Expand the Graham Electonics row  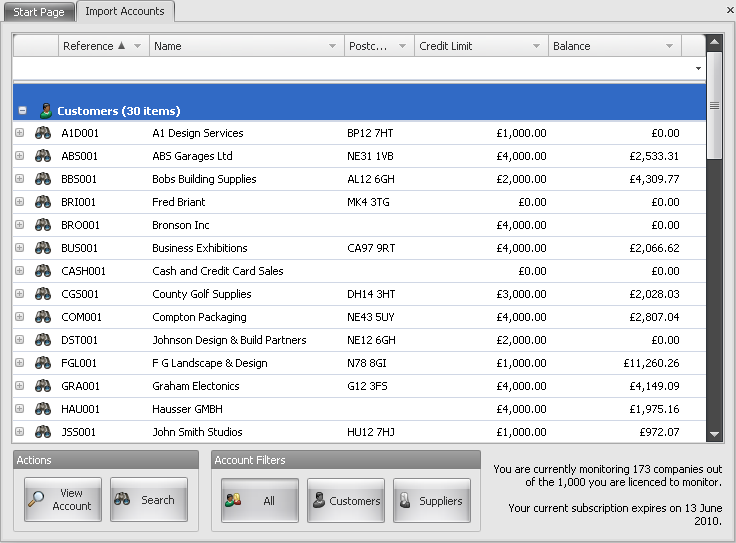pyautogui.click(x=20, y=386)
